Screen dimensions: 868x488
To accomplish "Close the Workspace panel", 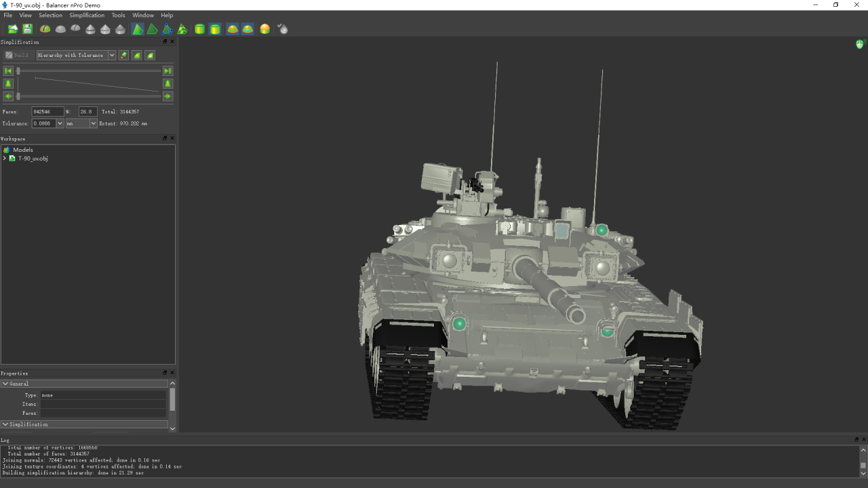I will coord(172,138).
